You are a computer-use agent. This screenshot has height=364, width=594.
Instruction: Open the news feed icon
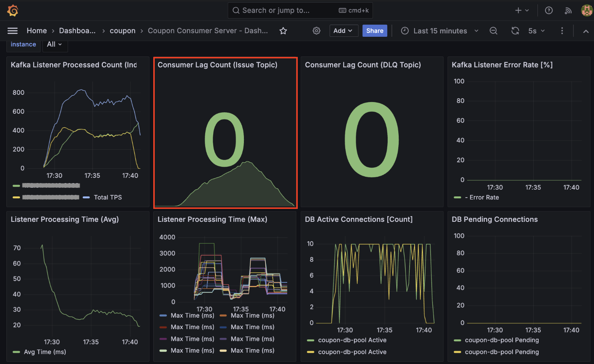pos(568,10)
